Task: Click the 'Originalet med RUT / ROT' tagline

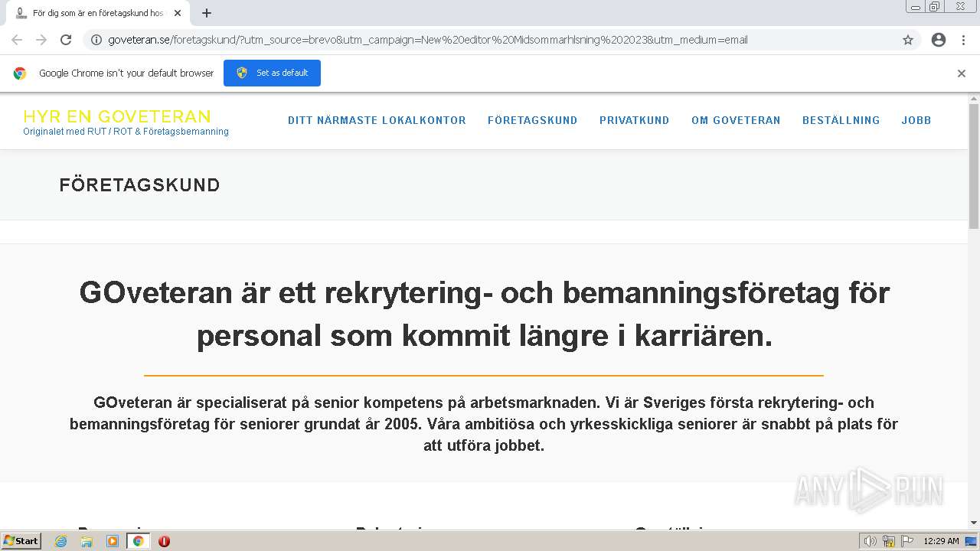Action: pyautogui.click(x=126, y=132)
